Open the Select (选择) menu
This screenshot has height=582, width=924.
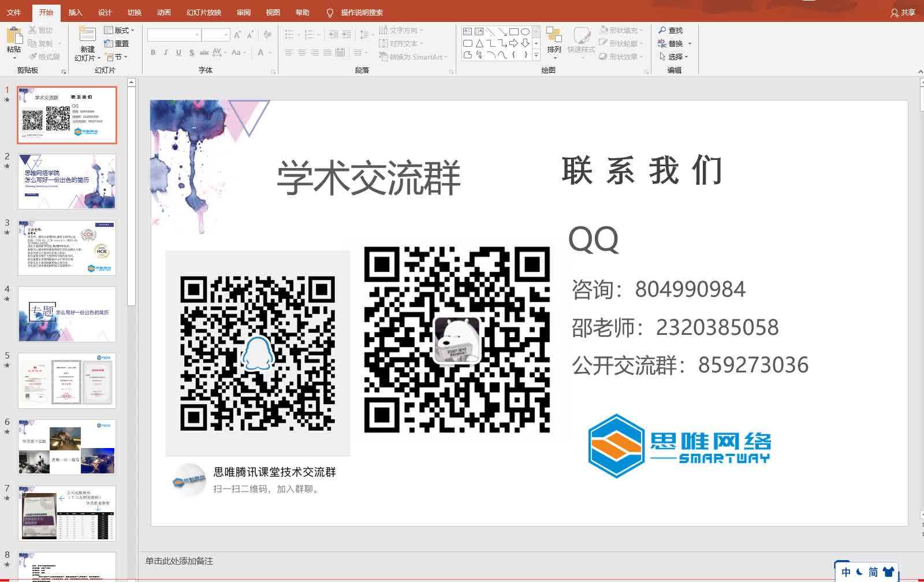tap(673, 57)
